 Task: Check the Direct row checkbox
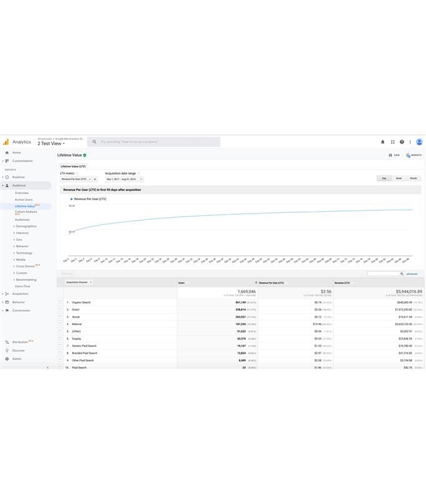tap(60, 309)
